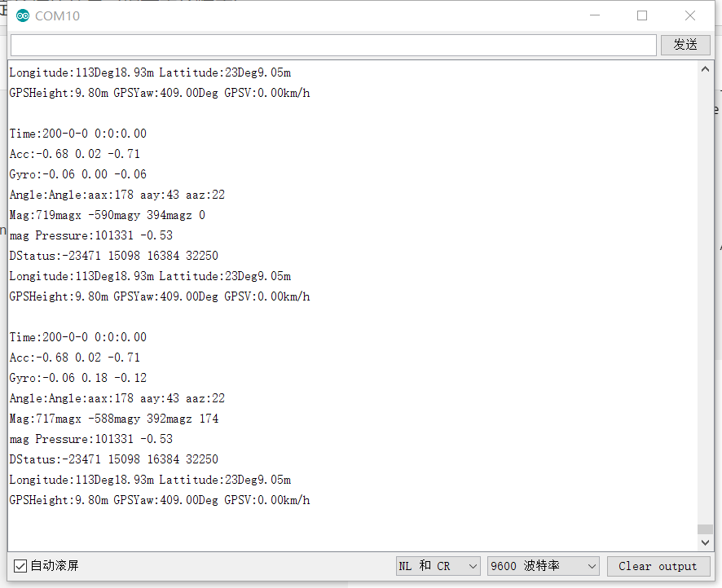The height and width of the screenshot is (588, 722).
Task: Open the NL 和 CR line ending dropdown
Action: coord(438,566)
